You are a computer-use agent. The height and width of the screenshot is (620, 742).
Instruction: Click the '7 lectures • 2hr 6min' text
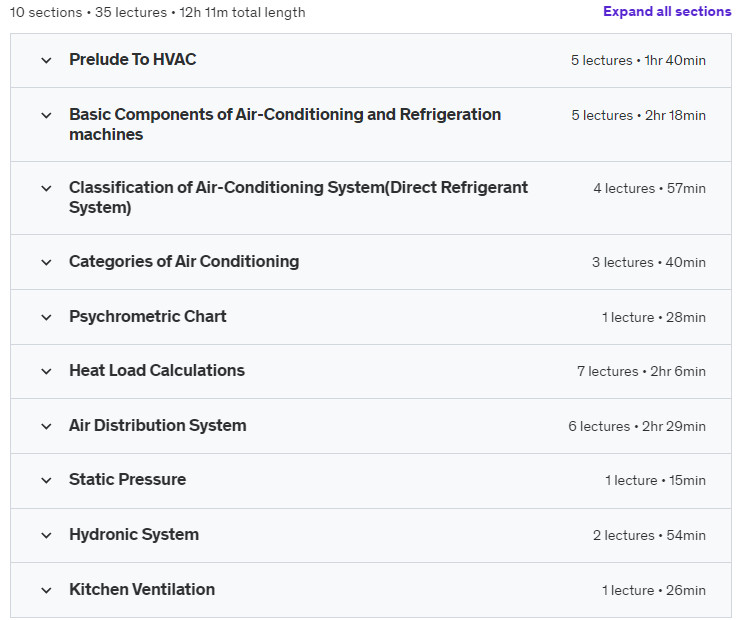click(641, 371)
